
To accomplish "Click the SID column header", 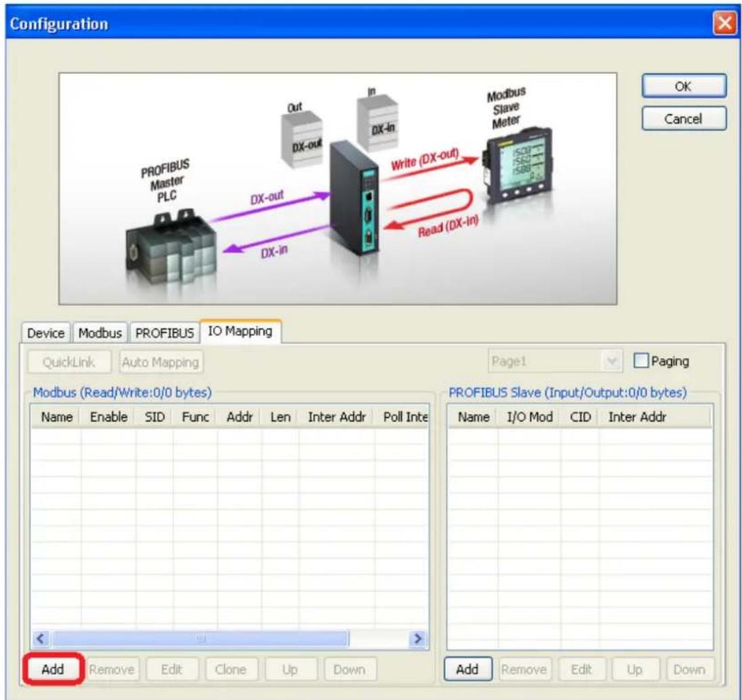I will (155, 417).
